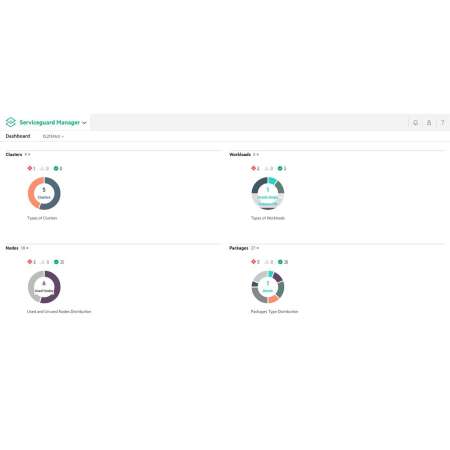Click the green OK icon under Packages
450x450 pixels.
point(280,262)
